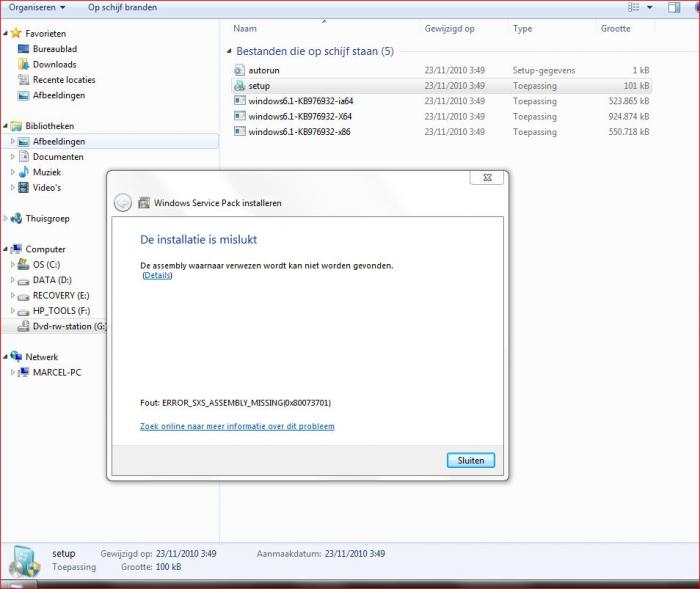The width and height of the screenshot is (700, 589).
Task: Sort by the Type column header
Action: pyautogui.click(x=522, y=29)
